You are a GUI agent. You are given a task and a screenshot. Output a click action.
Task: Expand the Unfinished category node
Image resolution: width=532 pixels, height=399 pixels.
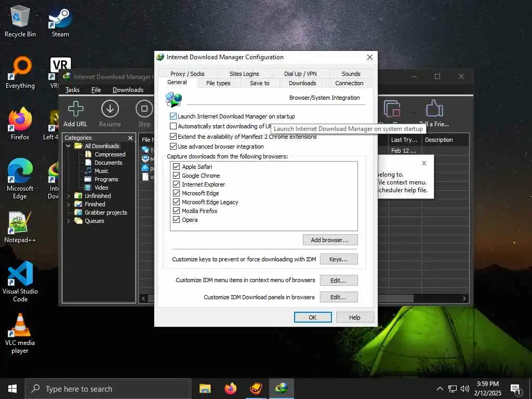point(68,196)
